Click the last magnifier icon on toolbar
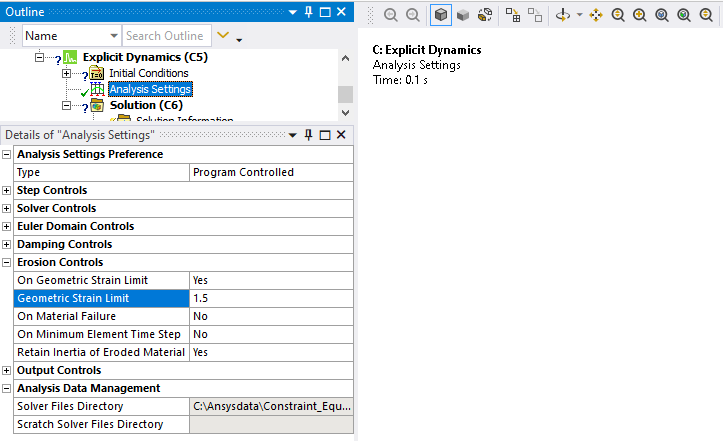Screen dimensions: 723x441 point(706,15)
